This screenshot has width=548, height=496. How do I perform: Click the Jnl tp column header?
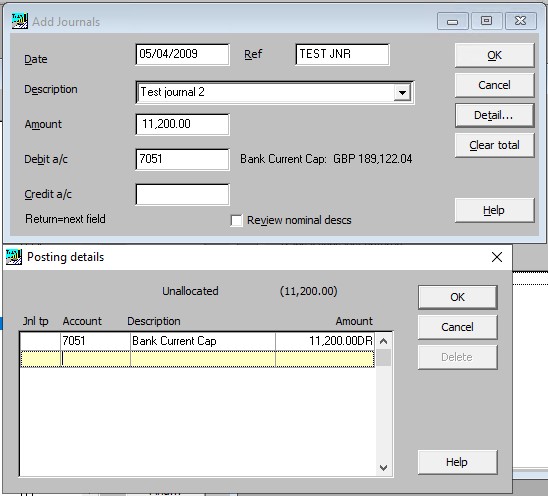35,321
